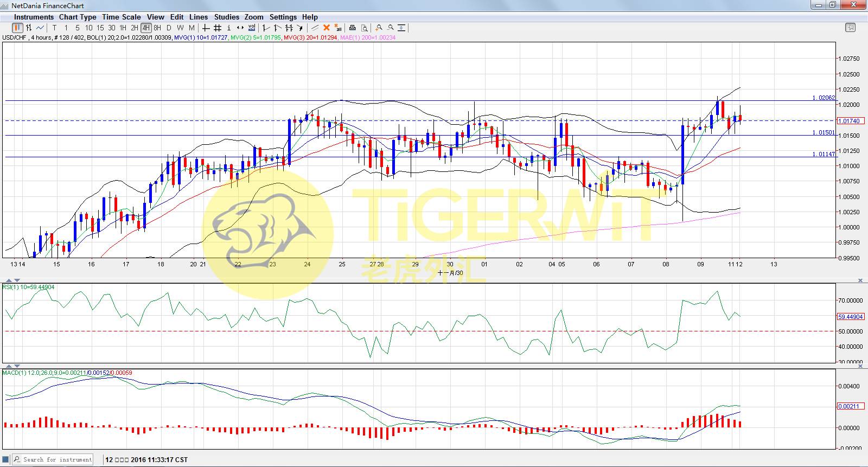Image resolution: width=868 pixels, height=467 pixels.
Task: Delete all lines with 'X all' icon
Action: (338, 28)
